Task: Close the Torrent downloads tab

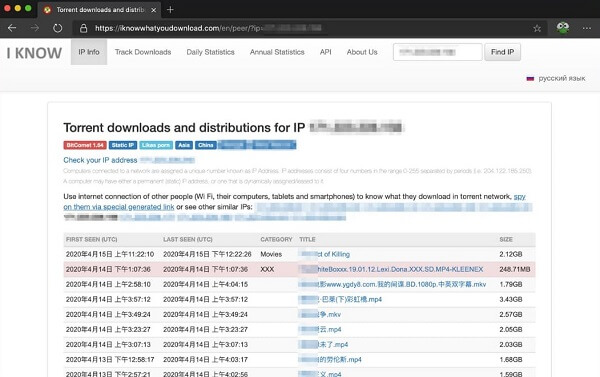Action: pos(153,10)
